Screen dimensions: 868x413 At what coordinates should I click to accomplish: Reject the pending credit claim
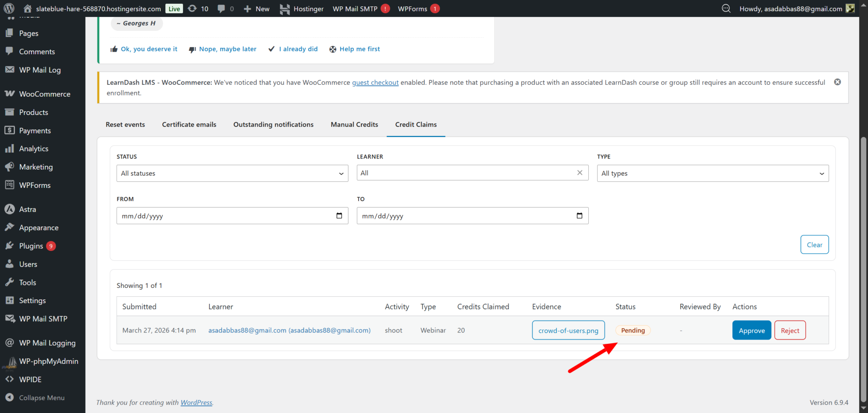coord(790,330)
